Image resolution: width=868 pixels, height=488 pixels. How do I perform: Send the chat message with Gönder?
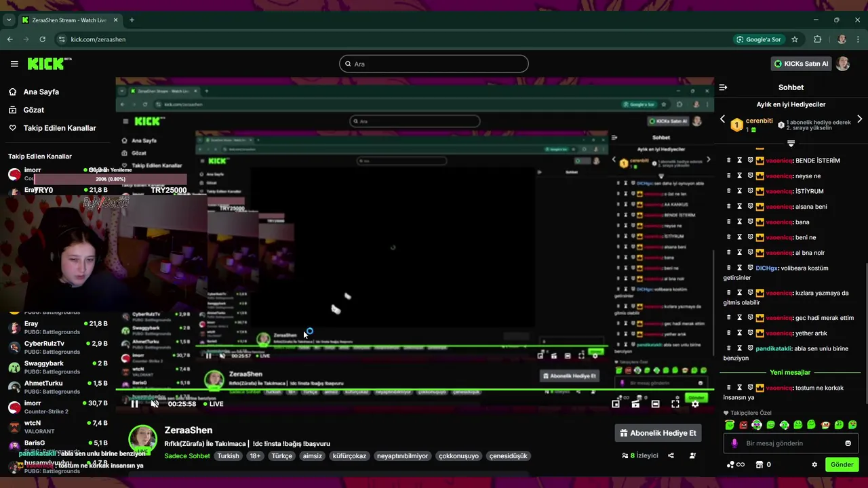(842, 465)
